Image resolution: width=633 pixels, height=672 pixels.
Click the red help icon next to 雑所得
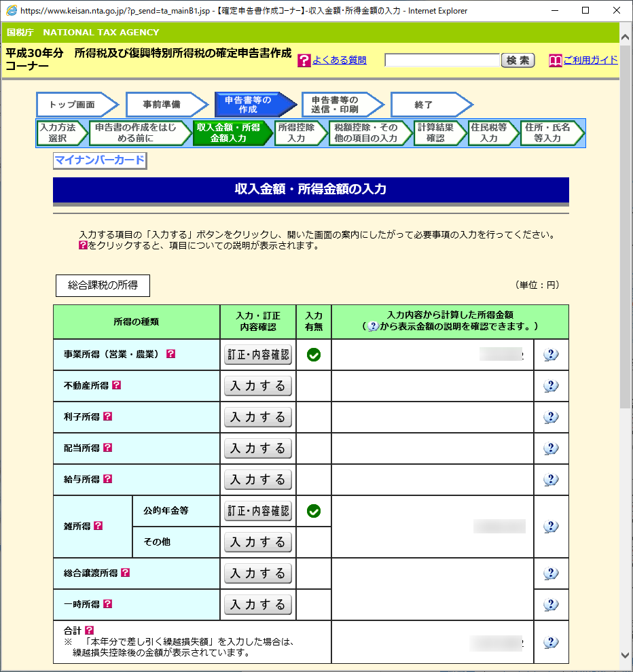tap(98, 526)
